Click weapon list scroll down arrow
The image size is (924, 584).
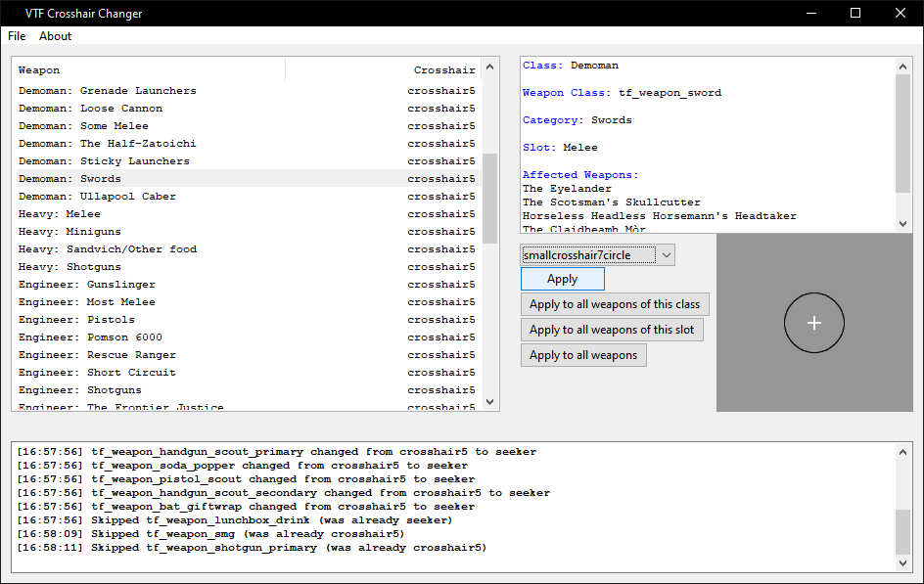(489, 401)
